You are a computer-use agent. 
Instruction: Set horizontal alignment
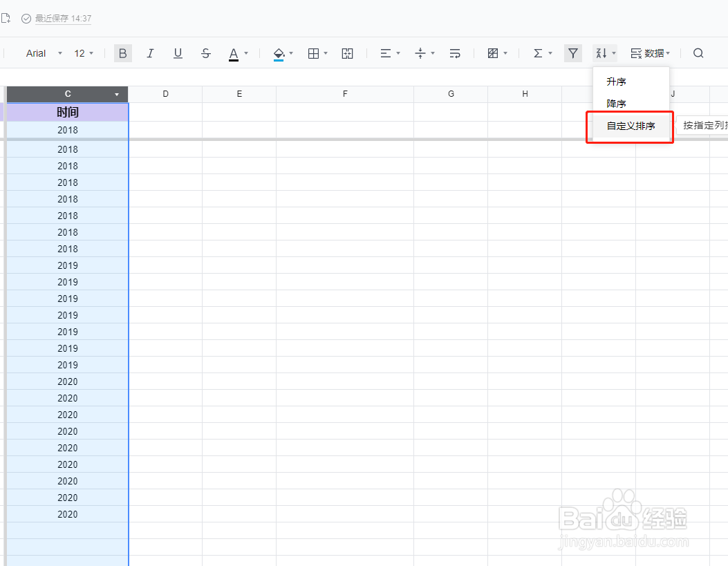point(385,53)
